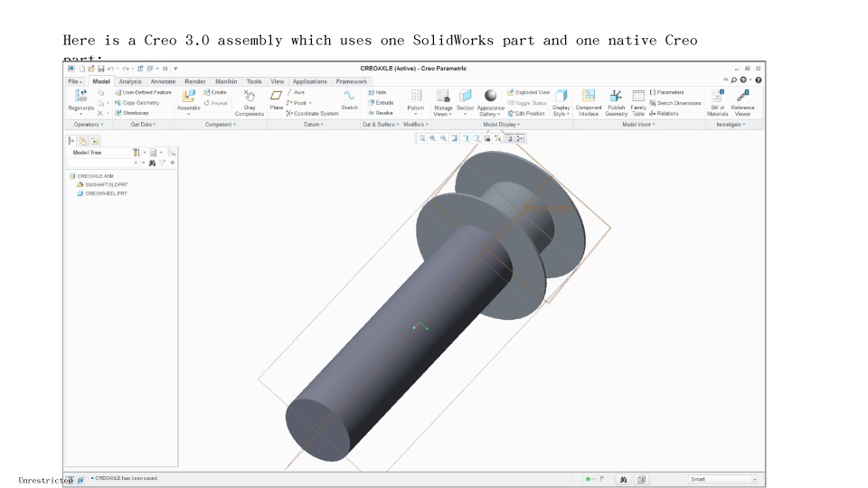This screenshot has width=868, height=488.
Task: Switch to the Annotate tab
Action: coord(163,81)
